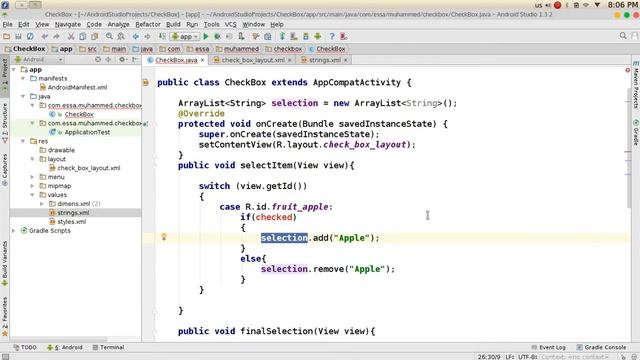640x360 pixels.
Task: Close the CheckBox.java tab
Action: pos(202,60)
